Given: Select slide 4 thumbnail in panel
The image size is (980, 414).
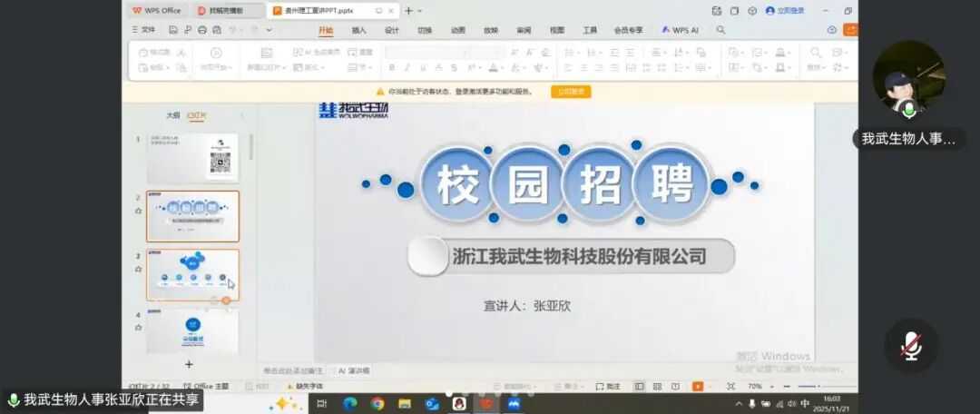Looking at the screenshot, I should (x=193, y=331).
